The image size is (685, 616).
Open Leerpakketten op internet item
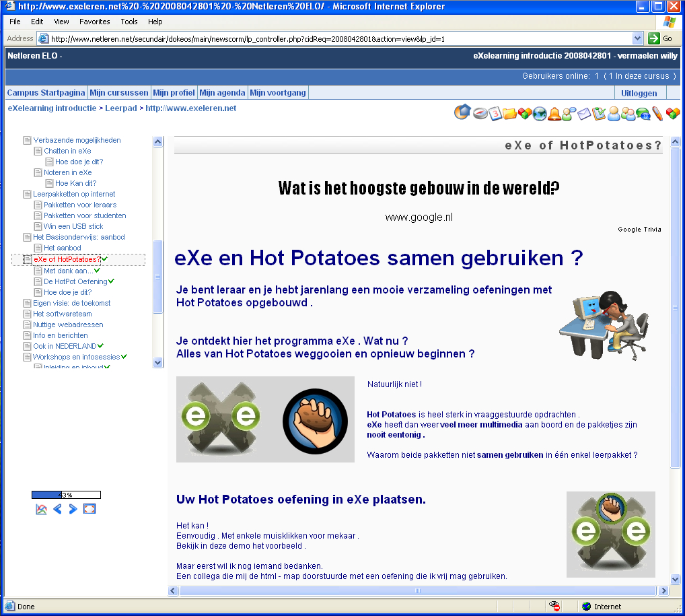74,194
